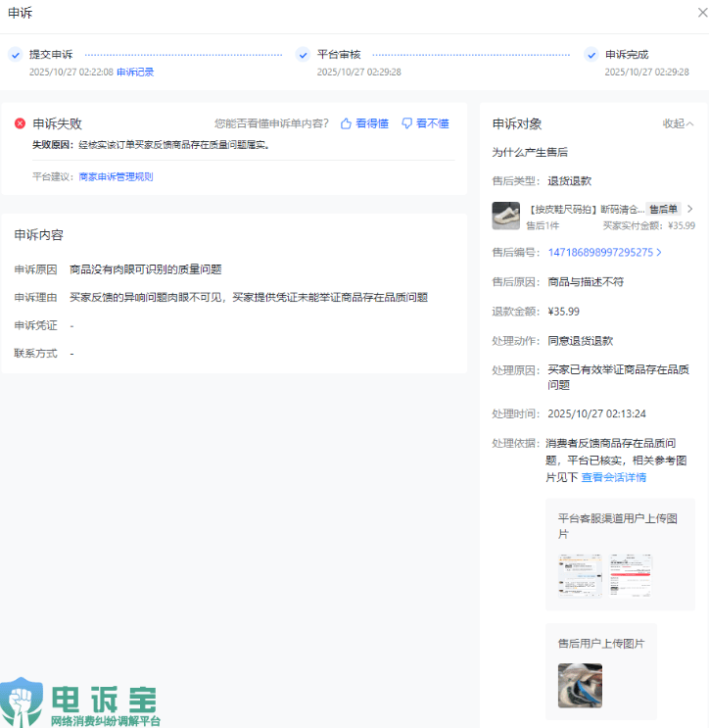Open the arrow next to after-sale number
Screen dimensions: 709x728
click(x=659, y=252)
